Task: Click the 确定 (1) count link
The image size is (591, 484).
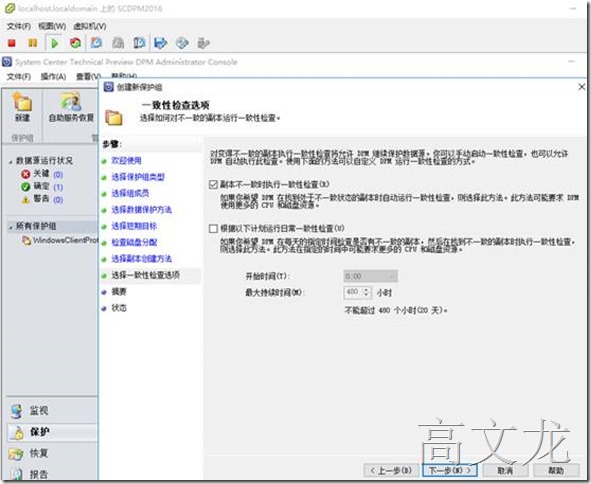Action: click(58, 187)
